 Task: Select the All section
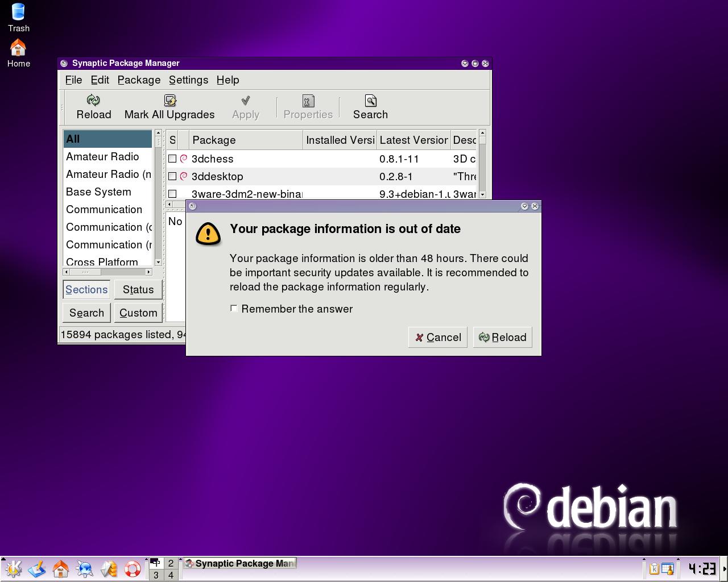pyautogui.click(x=107, y=139)
